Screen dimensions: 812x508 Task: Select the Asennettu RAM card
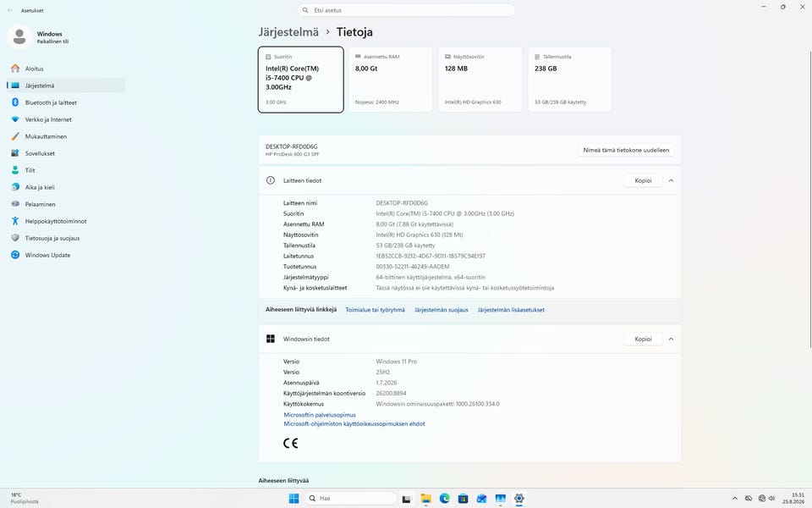click(391, 80)
